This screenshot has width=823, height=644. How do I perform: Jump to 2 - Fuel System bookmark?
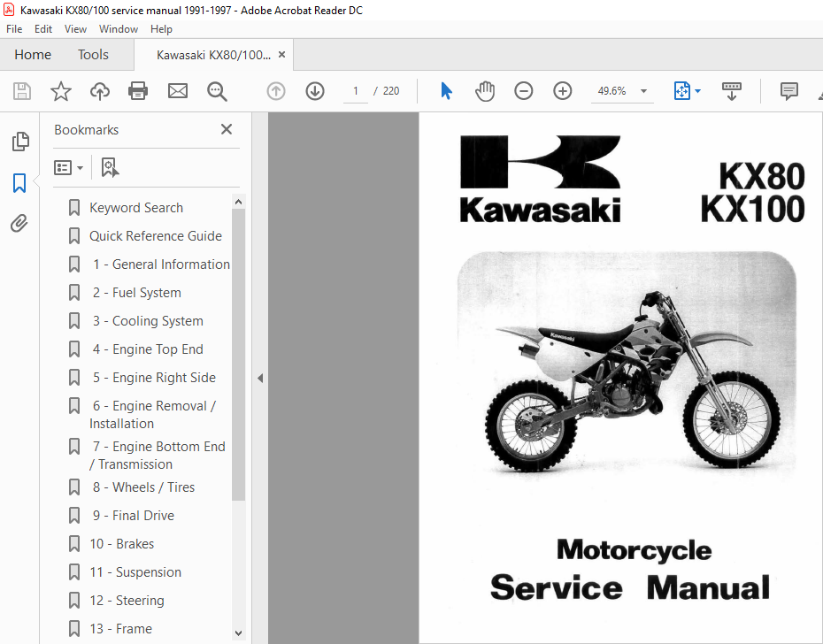click(x=136, y=293)
